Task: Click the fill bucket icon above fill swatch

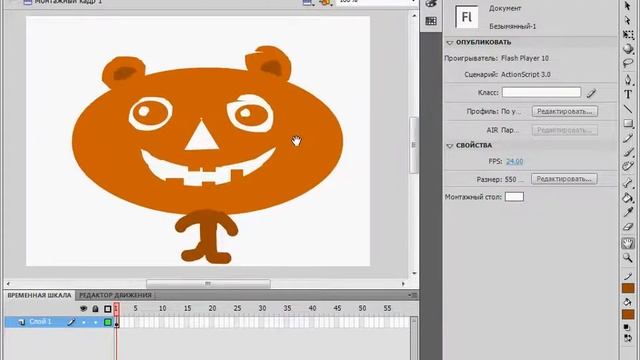Action: point(628,302)
